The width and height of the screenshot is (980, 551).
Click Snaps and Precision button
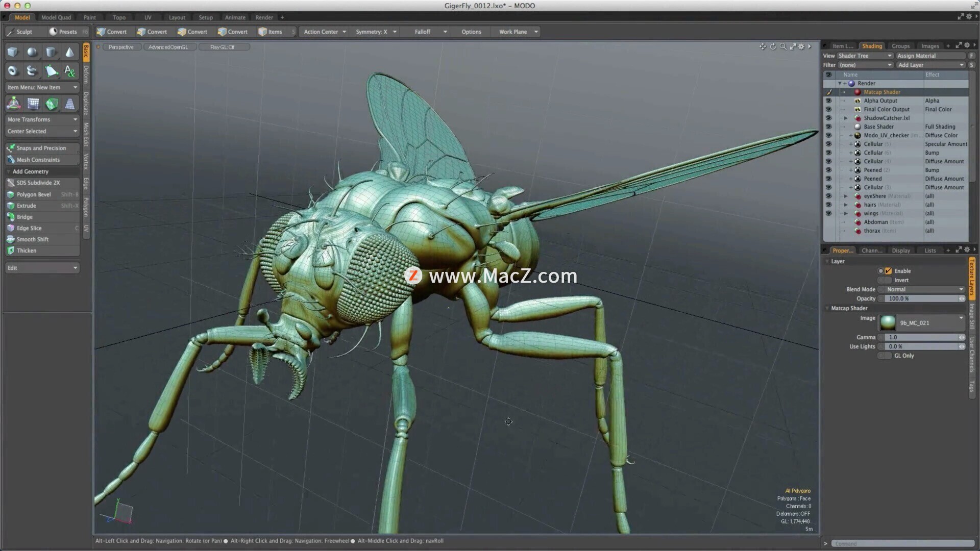[42, 148]
